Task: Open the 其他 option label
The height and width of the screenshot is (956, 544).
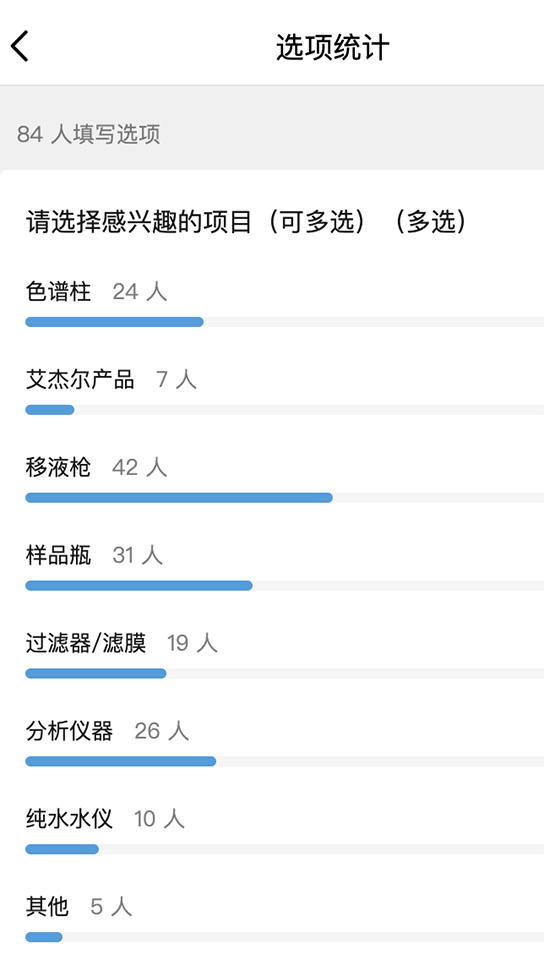Action: pyautogui.click(x=47, y=907)
